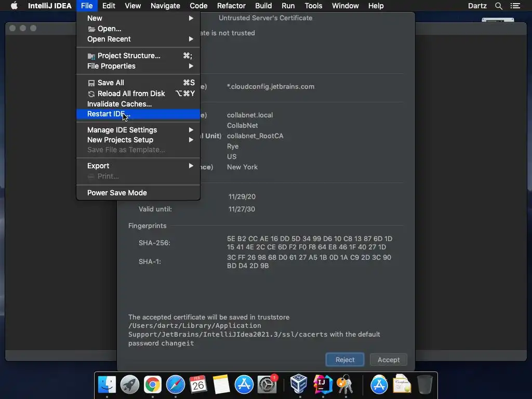Open Spotlight search magnifier in menu bar
The image size is (532, 399).
(x=498, y=6)
